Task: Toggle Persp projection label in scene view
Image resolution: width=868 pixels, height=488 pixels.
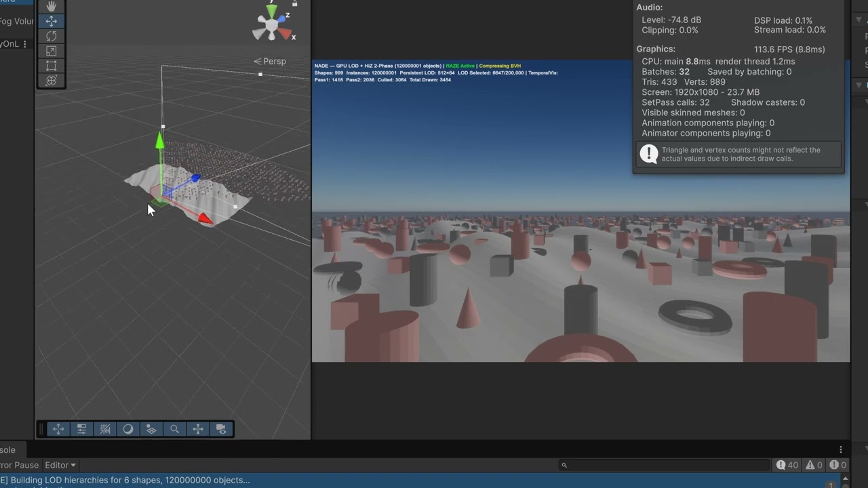Action: (x=270, y=61)
